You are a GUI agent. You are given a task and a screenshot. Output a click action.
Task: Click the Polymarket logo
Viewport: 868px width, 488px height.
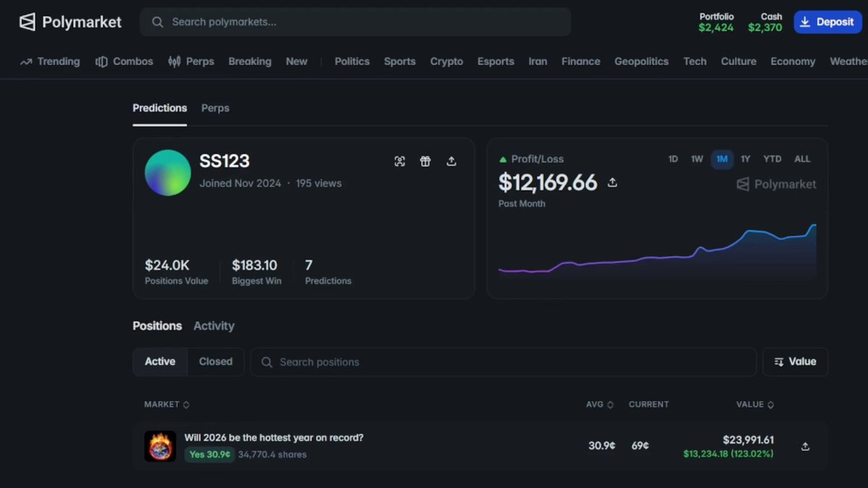70,22
